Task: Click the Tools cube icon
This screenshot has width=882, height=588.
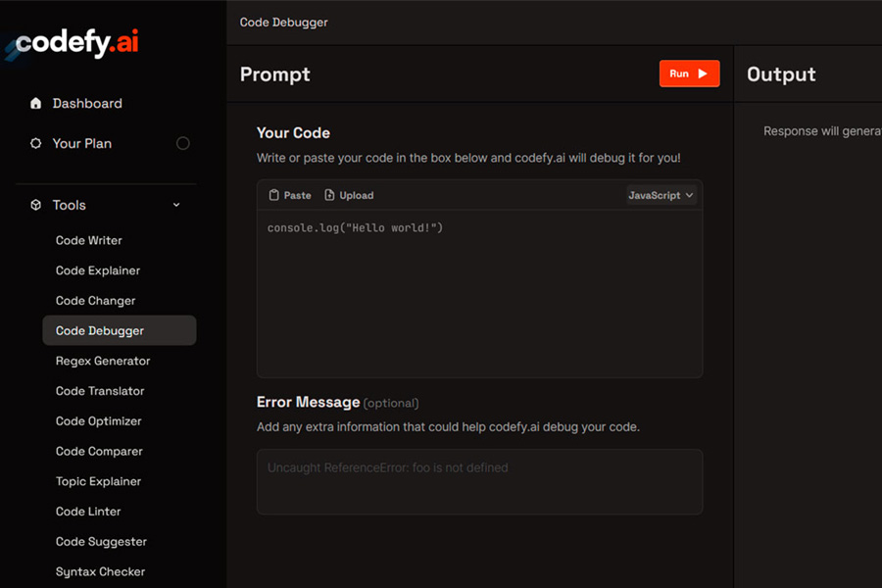Action: [36, 205]
